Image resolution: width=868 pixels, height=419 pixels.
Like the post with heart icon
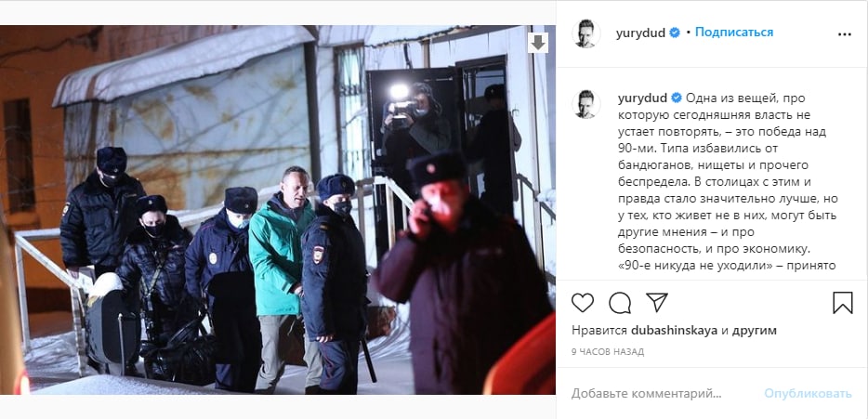(x=583, y=303)
